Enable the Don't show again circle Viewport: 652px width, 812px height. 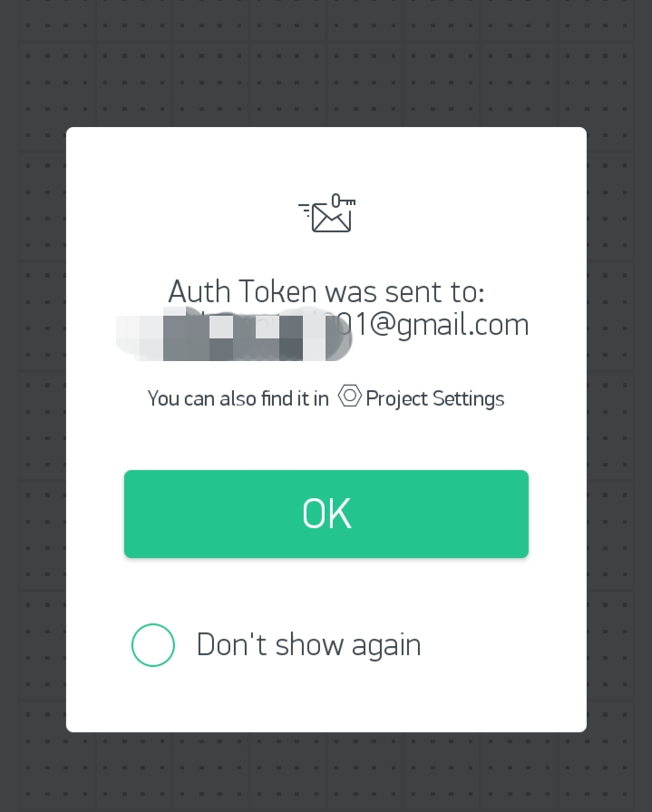[153, 645]
